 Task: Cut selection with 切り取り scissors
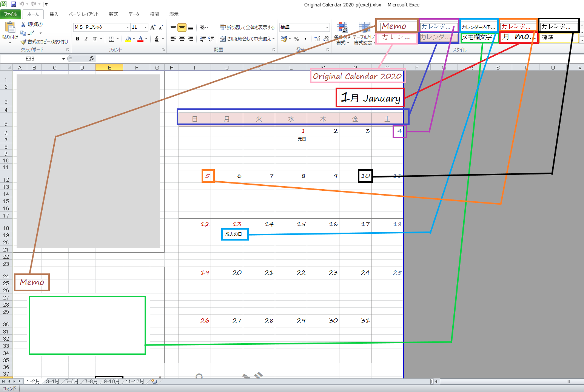[32, 24]
